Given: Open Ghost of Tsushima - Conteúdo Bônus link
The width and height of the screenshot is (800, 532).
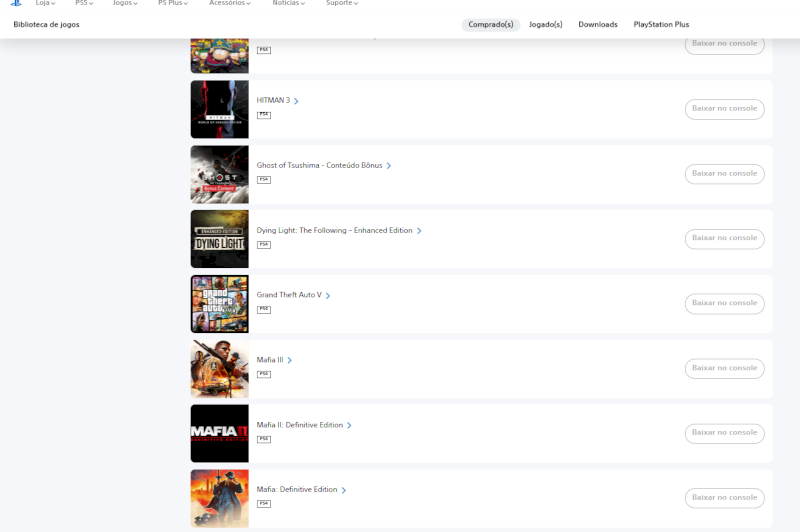Looking at the screenshot, I should [x=319, y=165].
